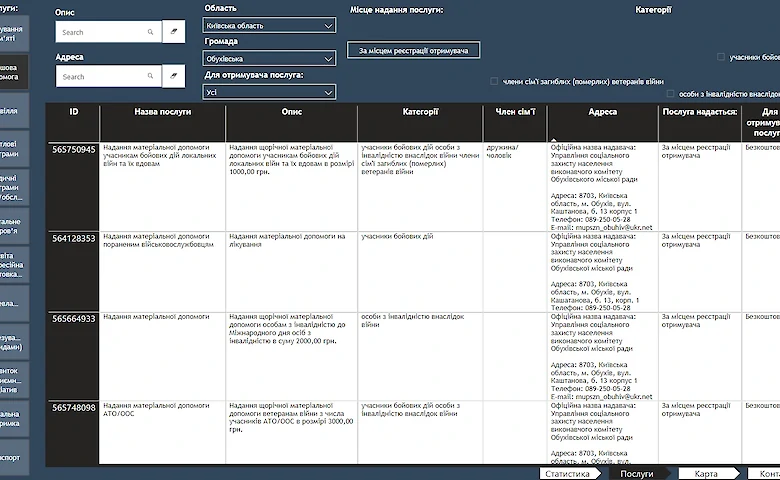The height and width of the screenshot is (480, 780).
Task: Switch to the Статистика tab
Action: (x=568, y=474)
